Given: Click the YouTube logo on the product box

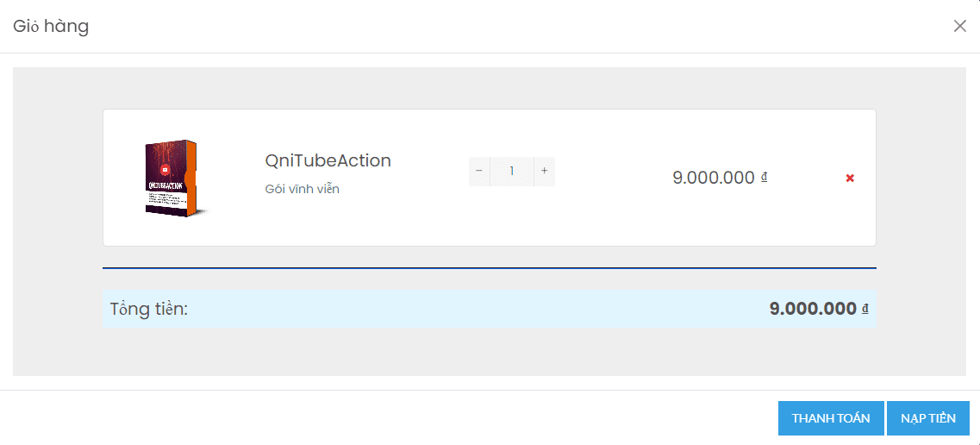Looking at the screenshot, I should (165, 169).
